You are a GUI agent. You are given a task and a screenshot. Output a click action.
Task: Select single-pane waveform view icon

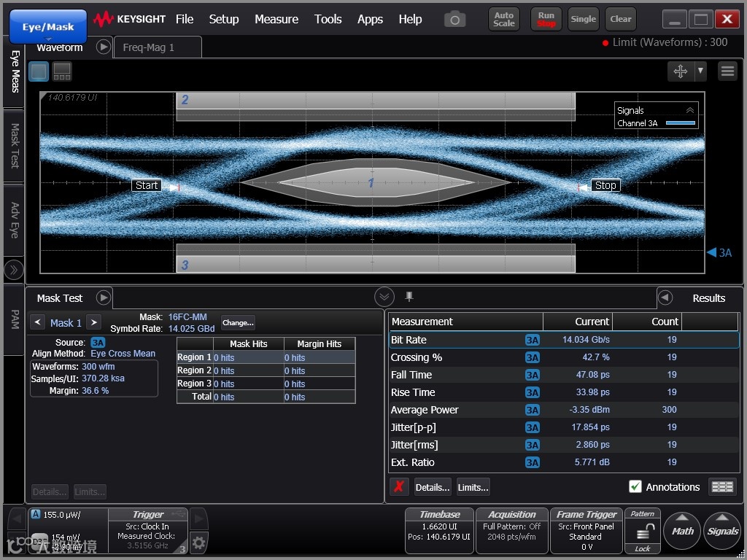pyautogui.click(x=39, y=71)
